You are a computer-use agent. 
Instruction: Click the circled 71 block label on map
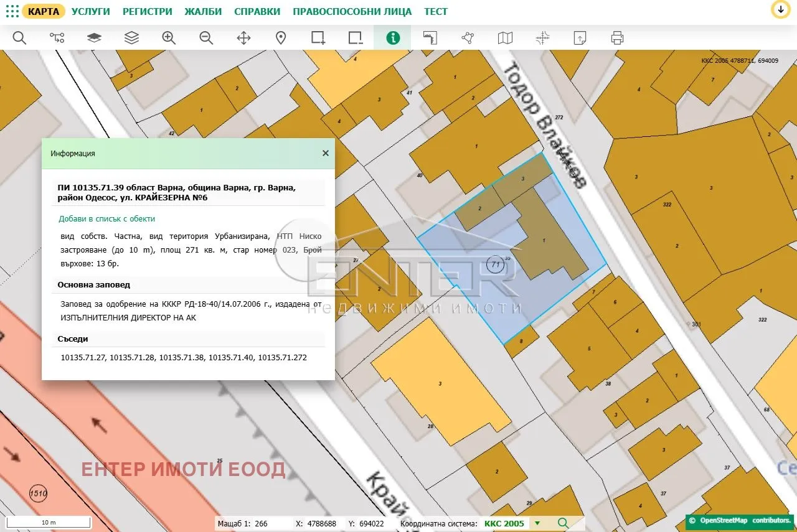click(496, 265)
